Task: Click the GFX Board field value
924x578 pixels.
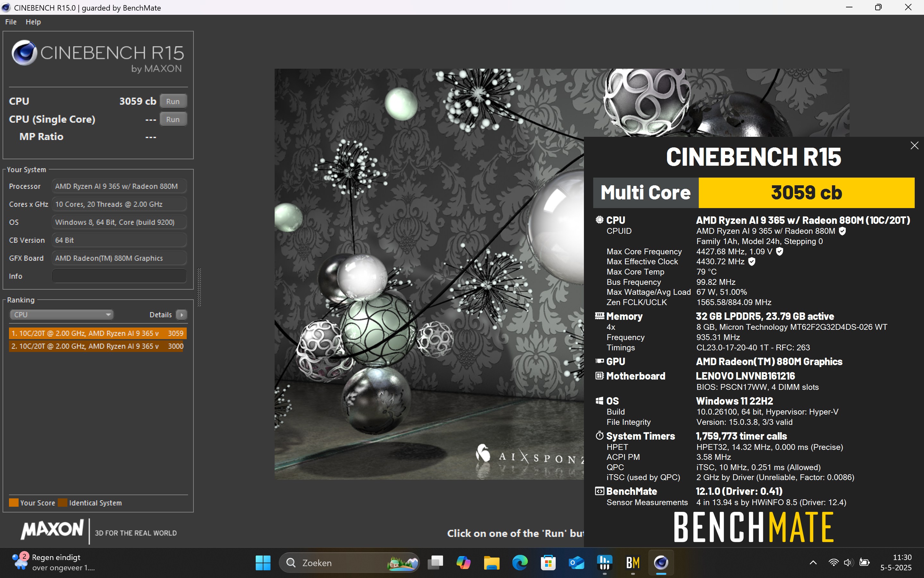Action: [119, 258]
